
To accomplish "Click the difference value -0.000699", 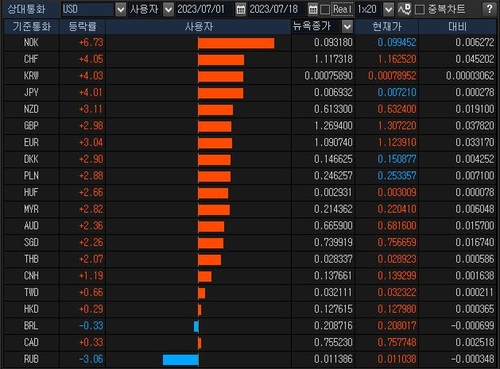I will (473, 326).
